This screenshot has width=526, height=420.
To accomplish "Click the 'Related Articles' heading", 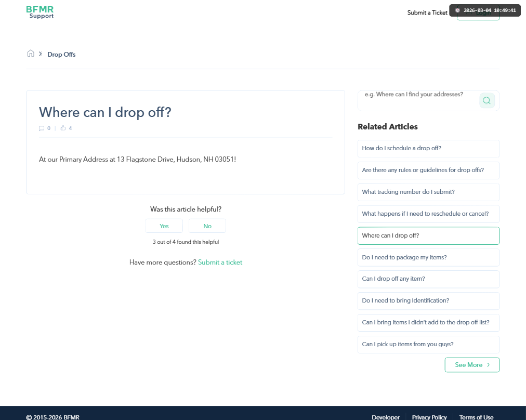I will tap(387, 127).
